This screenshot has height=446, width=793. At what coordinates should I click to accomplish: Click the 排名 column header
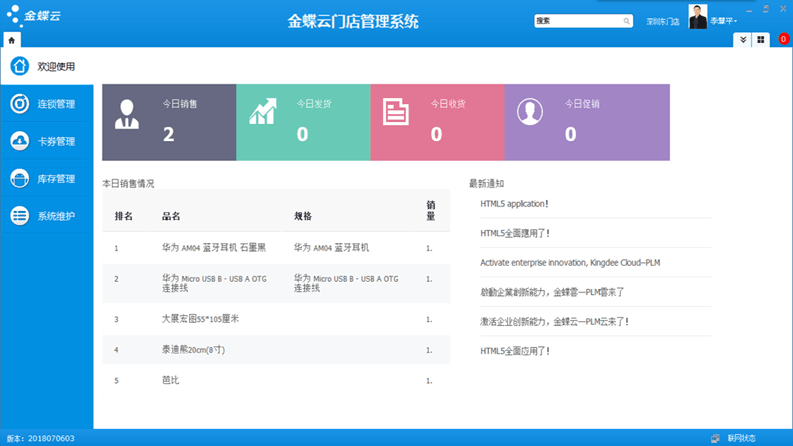click(x=123, y=216)
